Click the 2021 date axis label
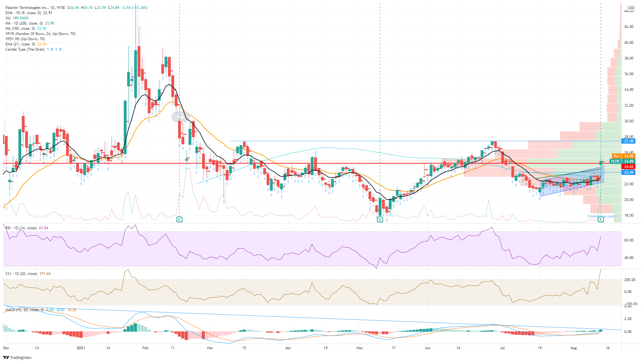 tap(81, 348)
